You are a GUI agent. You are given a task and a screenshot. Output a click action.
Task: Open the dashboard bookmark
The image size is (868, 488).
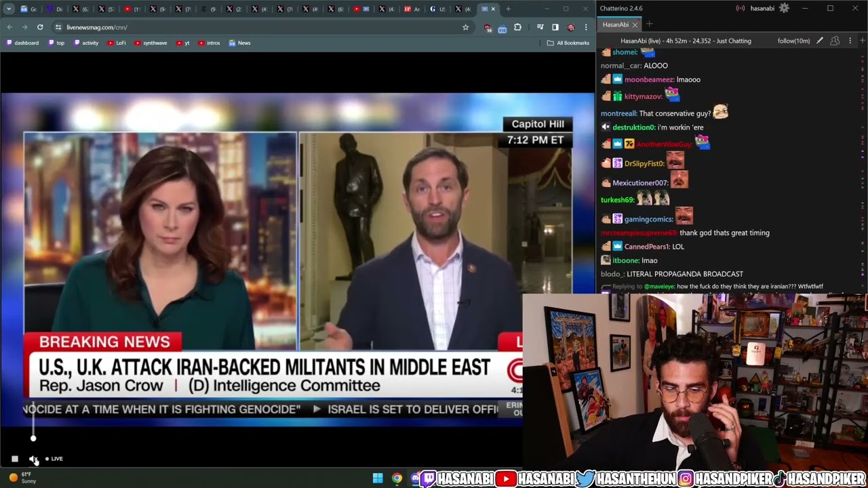pyautogui.click(x=22, y=43)
